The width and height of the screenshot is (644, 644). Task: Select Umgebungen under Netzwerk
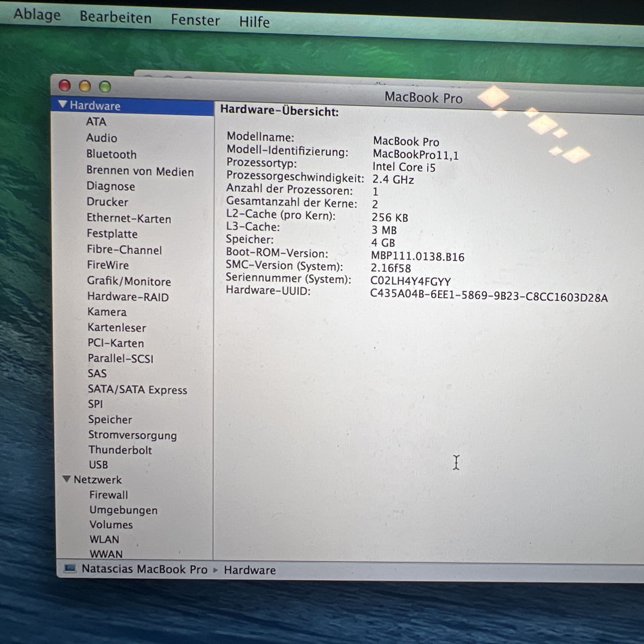(123, 510)
